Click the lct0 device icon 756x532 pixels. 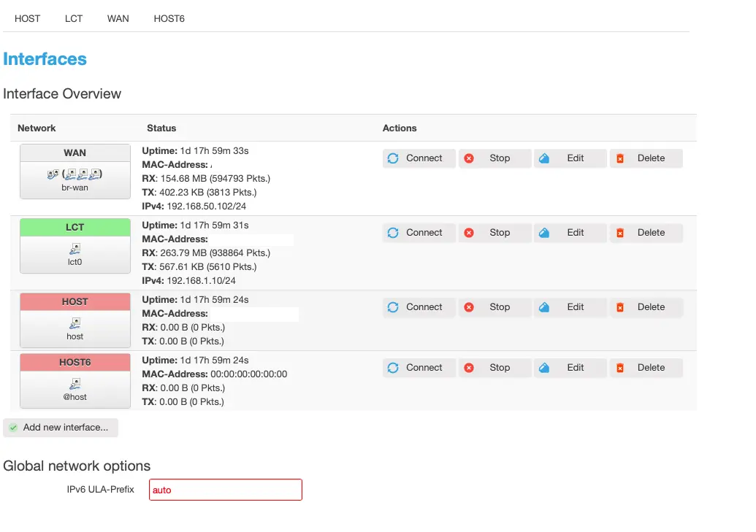[75, 249]
